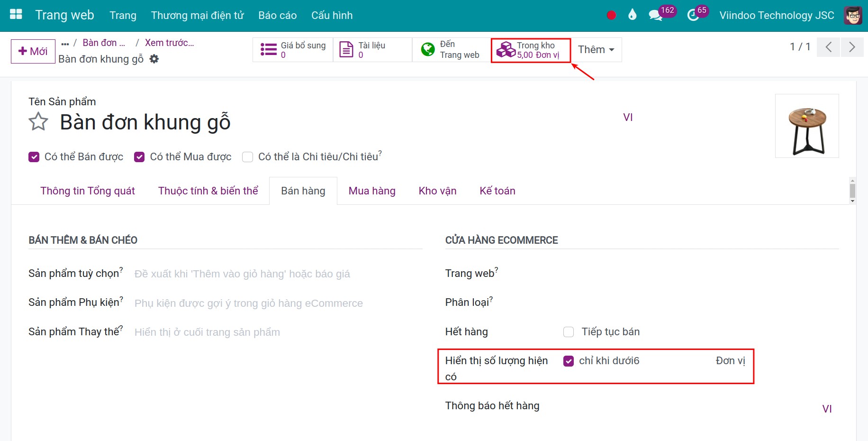Click the Giá bổ sung list icon
The image size is (868, 441).
coord(269,49)
